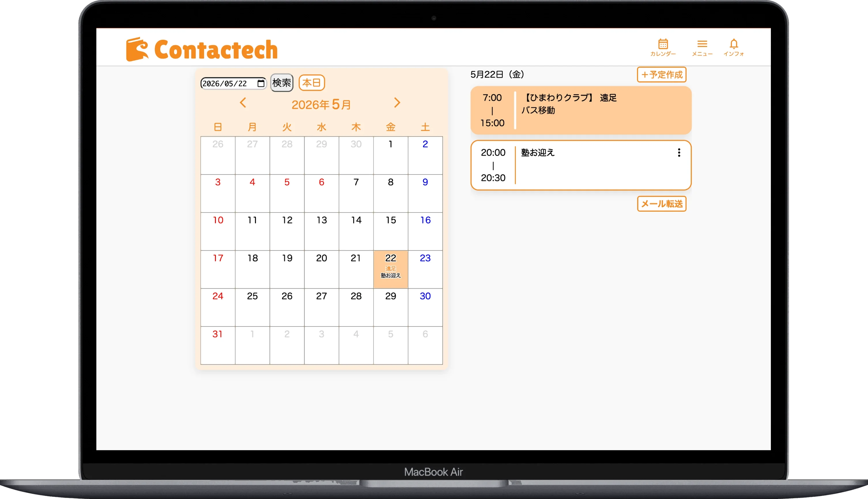The height and width of the screenshot is (499, 868).
Task: Click the メール転送 mail forward button
Action: coord(662,204)
